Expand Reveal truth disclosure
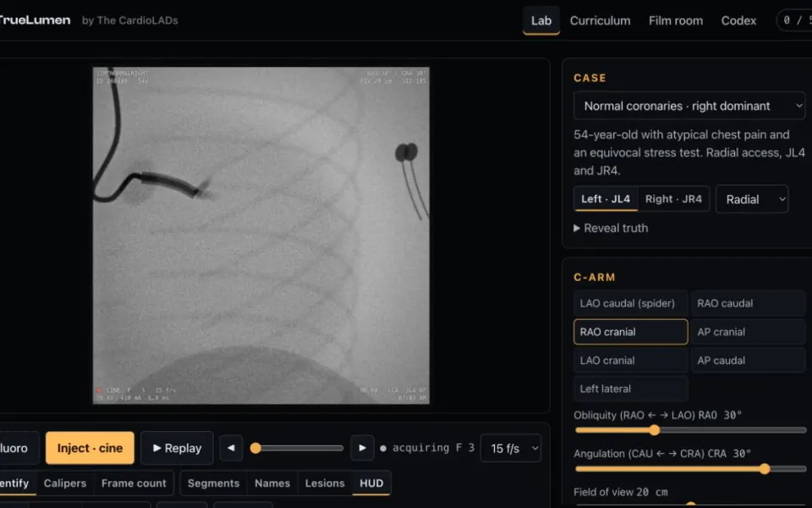 tap(611, 228)
